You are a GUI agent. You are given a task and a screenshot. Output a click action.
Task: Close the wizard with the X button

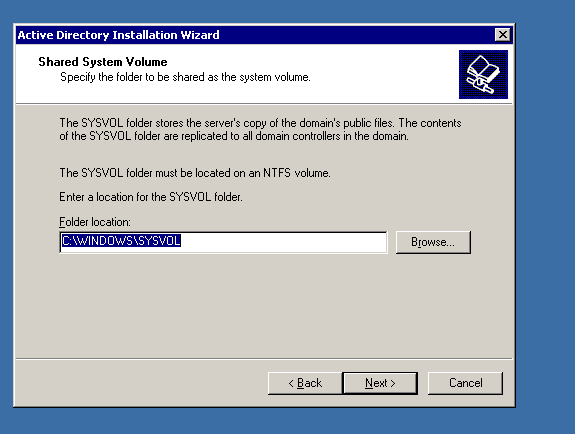(x=502, y=35)
